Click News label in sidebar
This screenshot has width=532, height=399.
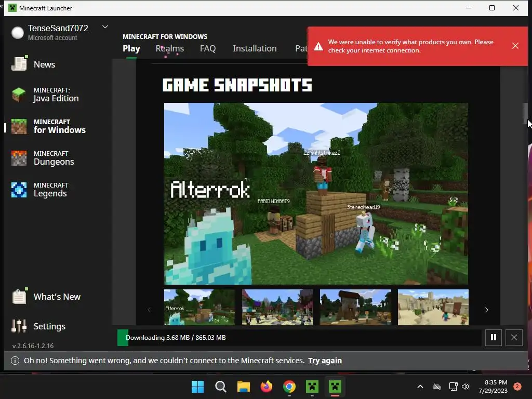point(45,64)
